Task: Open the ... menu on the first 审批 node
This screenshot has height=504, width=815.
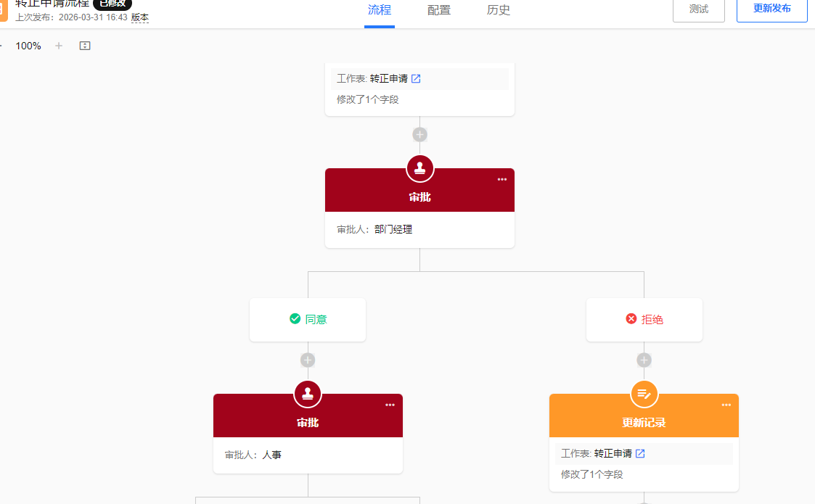Action: [501, 179]
